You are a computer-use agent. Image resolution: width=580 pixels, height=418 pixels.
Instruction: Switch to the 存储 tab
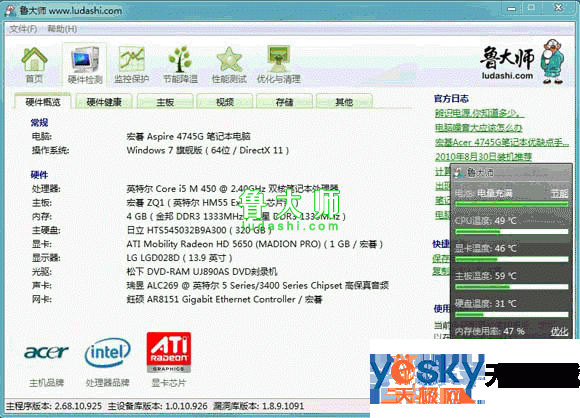(x=284, y=102)
